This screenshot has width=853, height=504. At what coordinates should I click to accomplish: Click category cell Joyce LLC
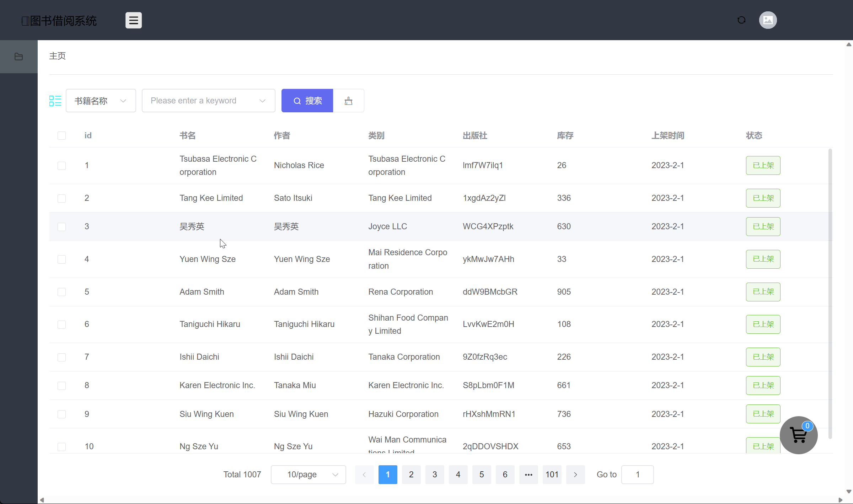coord(388,226)
